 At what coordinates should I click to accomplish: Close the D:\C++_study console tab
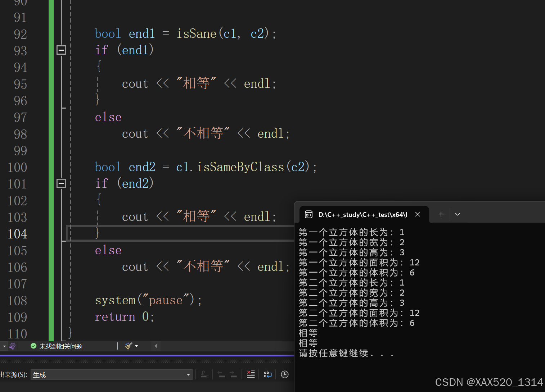pyautogui.click(x=418, y=214)
